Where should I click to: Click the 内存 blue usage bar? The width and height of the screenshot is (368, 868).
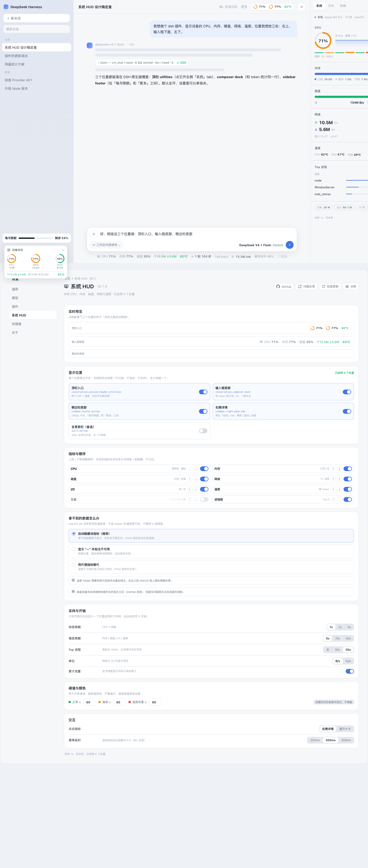point(341,74)
